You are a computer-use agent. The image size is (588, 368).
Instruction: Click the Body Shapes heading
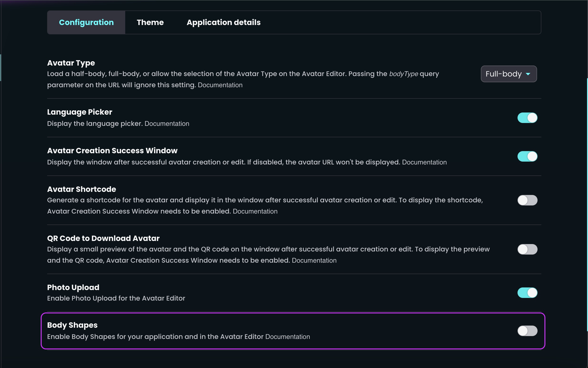pyautogui.click(x=72, y=325)
